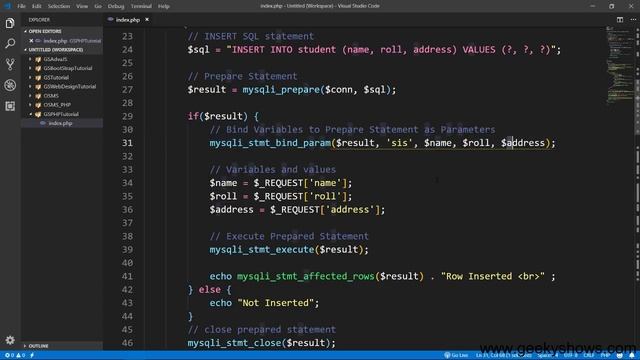The width and height of the screenshot is (640, 360).
Task: Close index.php in Open Editors list
Action: click(31, 41)
